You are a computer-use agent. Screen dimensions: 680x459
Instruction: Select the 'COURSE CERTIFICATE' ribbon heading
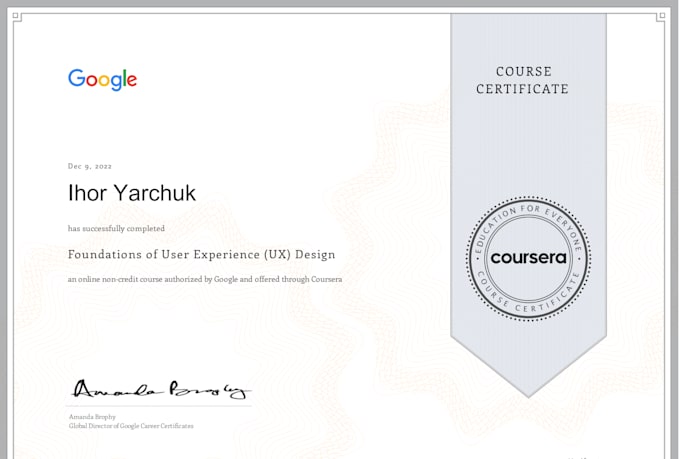point(523,80)
